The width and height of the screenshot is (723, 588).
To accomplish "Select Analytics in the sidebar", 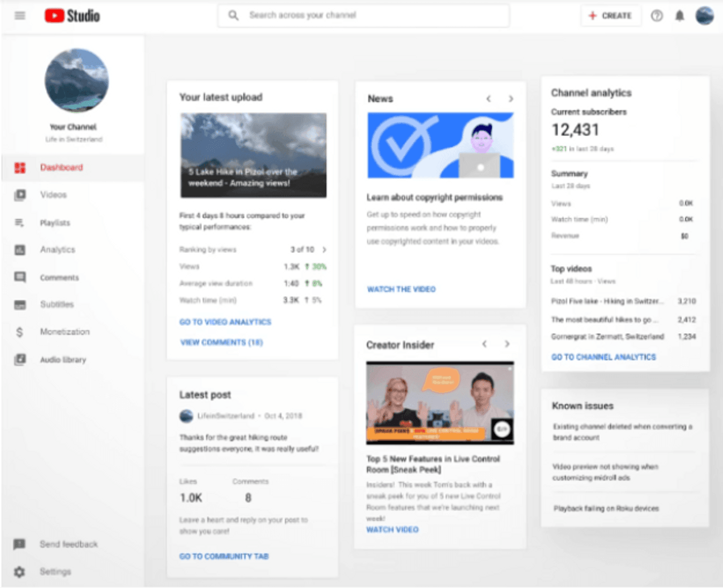I will 57,250.
